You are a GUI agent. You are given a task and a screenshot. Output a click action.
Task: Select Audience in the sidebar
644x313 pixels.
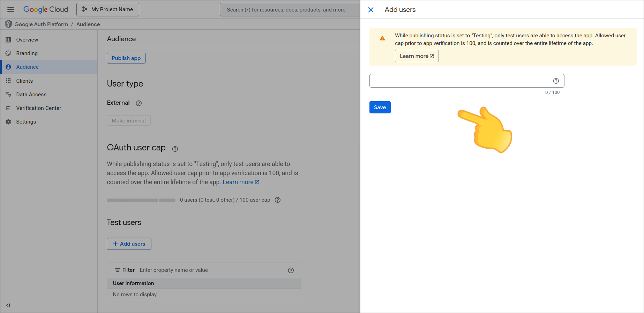pyautogui.click(x=49, y=67)
